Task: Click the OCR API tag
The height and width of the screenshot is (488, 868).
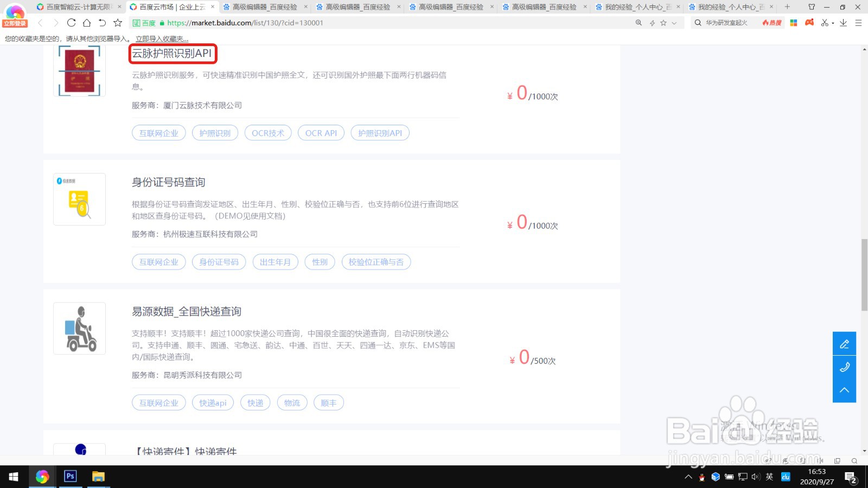Action: tap(321, 133)
